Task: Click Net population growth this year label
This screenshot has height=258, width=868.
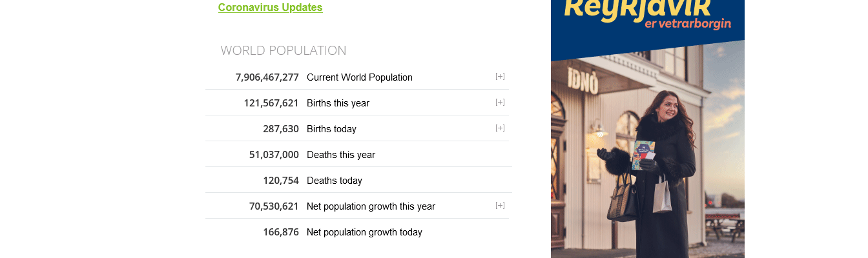Action: pyautogui.click(x=371, y=206)
